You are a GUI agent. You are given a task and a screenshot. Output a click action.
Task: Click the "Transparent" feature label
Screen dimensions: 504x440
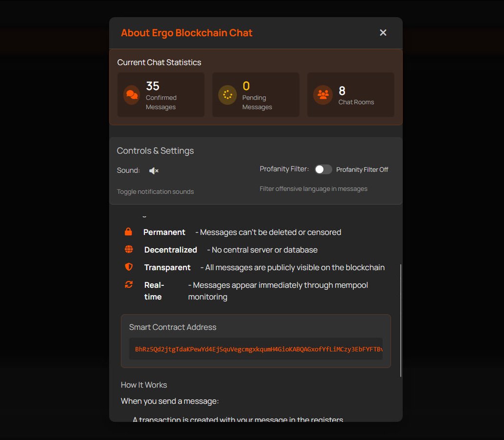pos(167,267)
